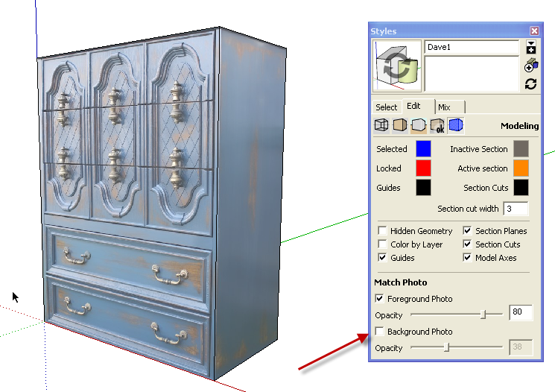
Task: Uncheck Foreground Photo checkbox
Action: tap(379, 299)
